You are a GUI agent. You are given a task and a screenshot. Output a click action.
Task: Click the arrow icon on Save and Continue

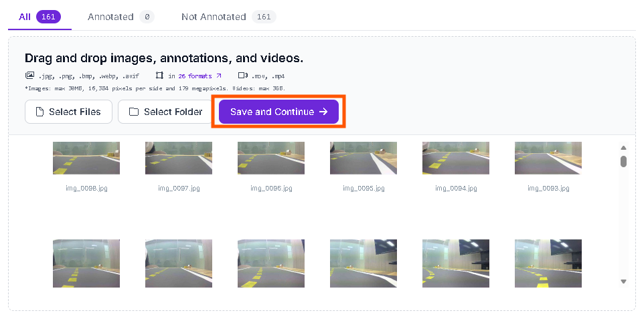(x=323, y=112)
